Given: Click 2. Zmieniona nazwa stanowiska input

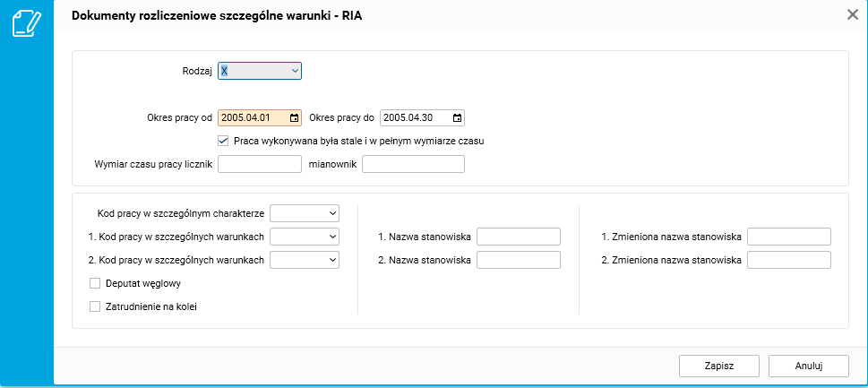Looking at the screenshot, I should click(x=788, y=260).
